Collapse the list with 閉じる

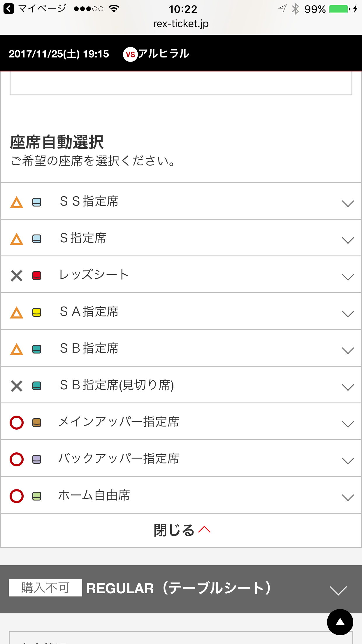coord(181,530)
